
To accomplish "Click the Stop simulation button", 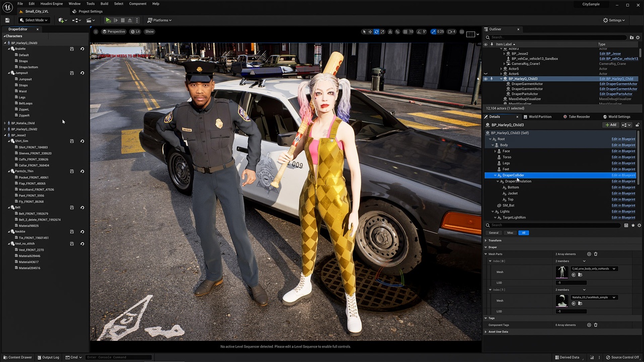I will coord(122,20).
